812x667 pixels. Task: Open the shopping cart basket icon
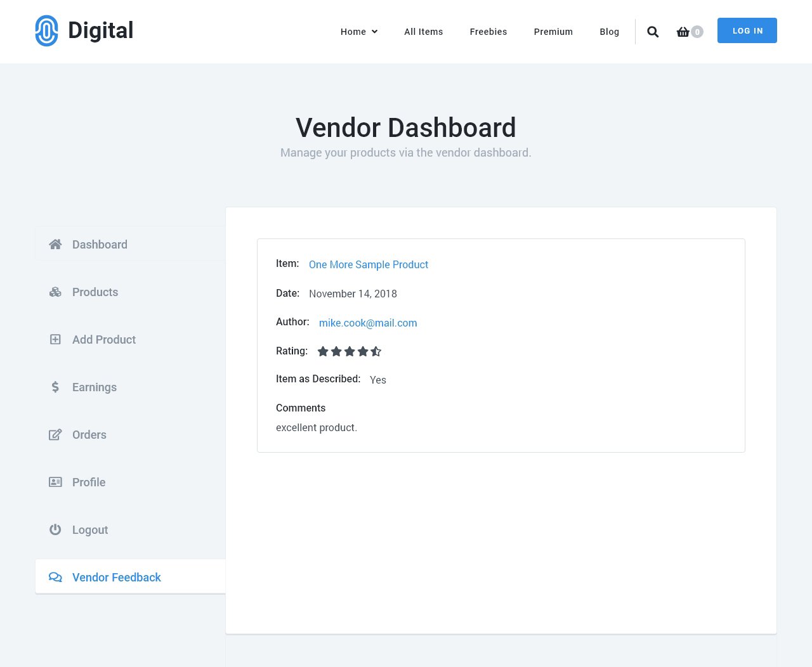click(x=683, y=32)
